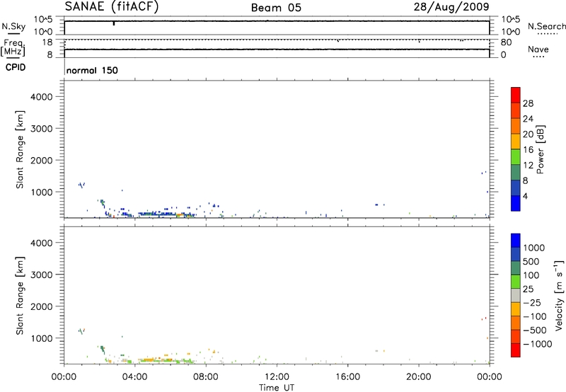Click the 'normal 150' CPID entry
The width and height of the screenshot is (566, 392).
tap(92, 70)
